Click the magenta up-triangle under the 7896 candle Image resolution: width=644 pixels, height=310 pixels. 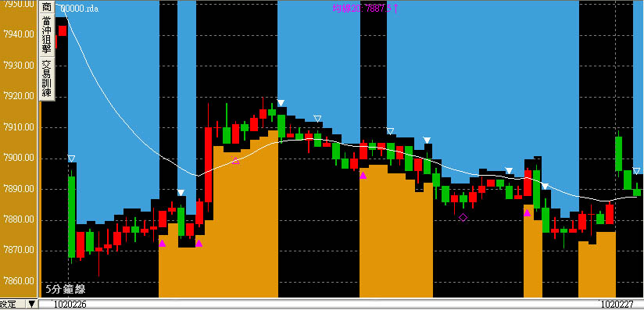point(363,176)
